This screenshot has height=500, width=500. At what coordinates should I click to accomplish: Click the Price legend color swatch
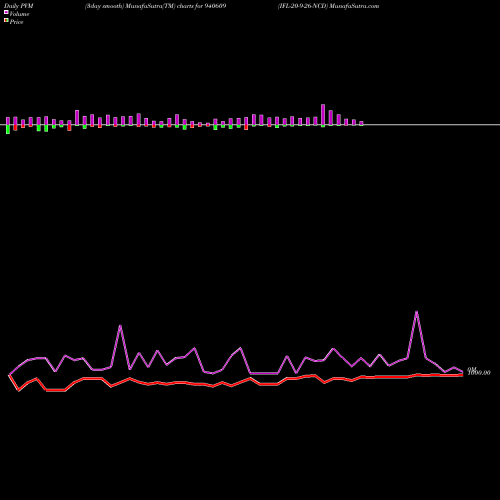point(6,21)
